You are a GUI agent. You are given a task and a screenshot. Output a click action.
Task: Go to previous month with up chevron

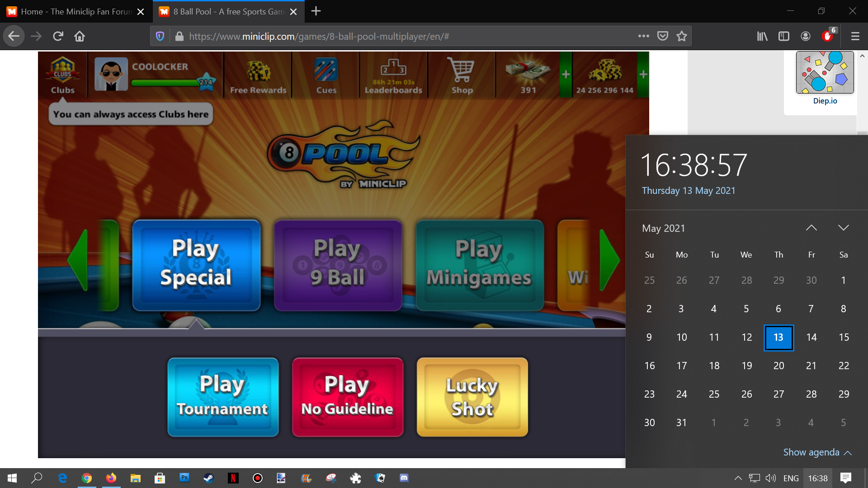pyautogui.click(x=811, y=228)
